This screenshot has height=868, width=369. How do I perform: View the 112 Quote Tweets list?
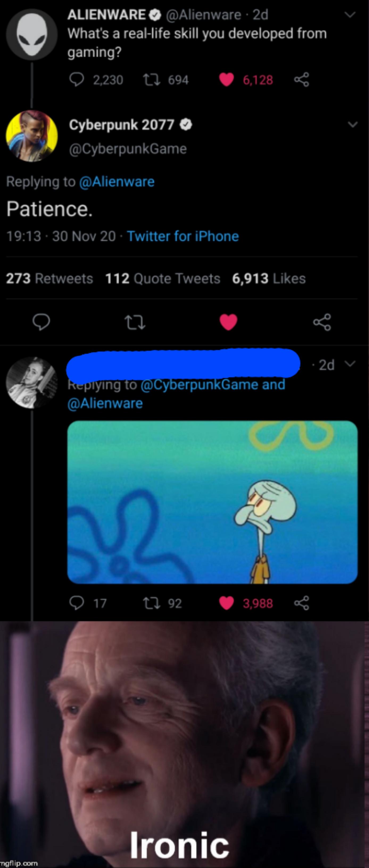(163, 279)
